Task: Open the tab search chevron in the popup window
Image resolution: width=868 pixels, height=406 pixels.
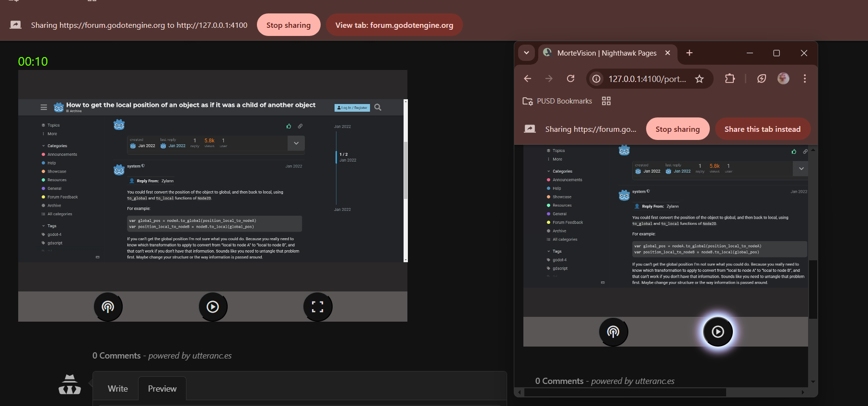Action: pyautogui.click(x=526, y=53)
